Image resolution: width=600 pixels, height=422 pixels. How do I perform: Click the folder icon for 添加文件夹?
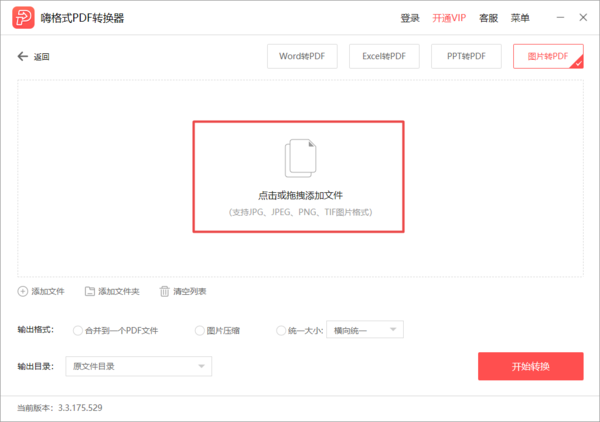(90, 291)
